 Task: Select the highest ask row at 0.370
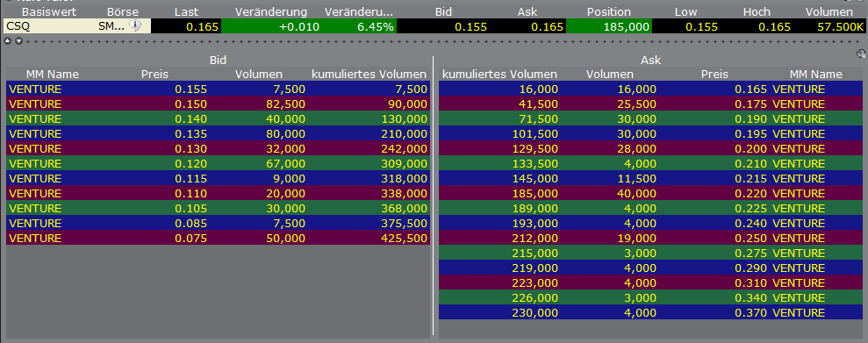tap(650, 312)
